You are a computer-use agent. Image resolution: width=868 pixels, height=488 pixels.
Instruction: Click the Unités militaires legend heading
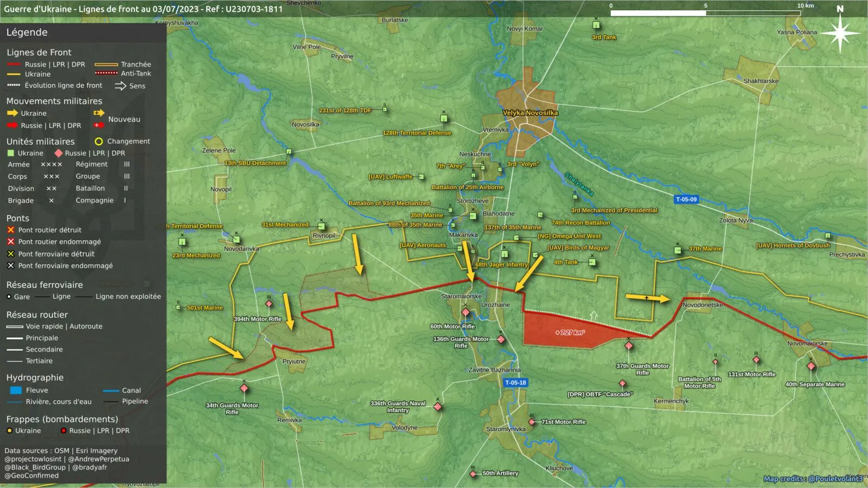point(41,142)
